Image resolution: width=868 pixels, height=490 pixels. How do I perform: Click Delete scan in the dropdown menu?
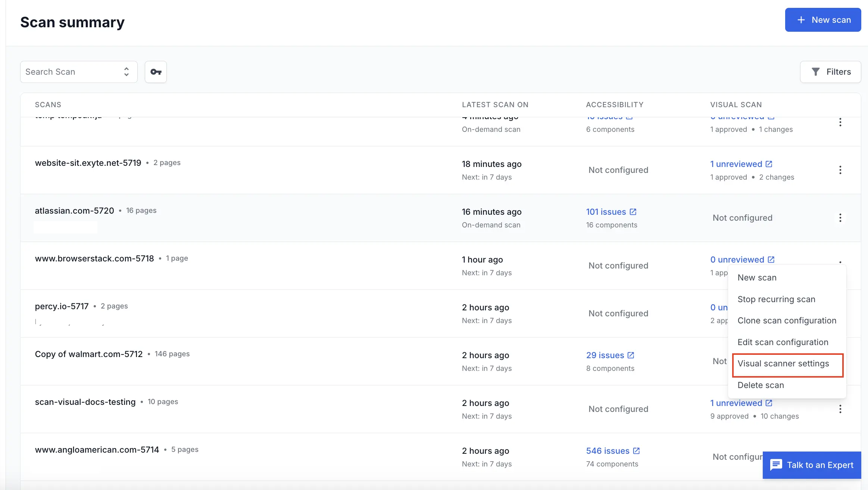click(761, 385)
